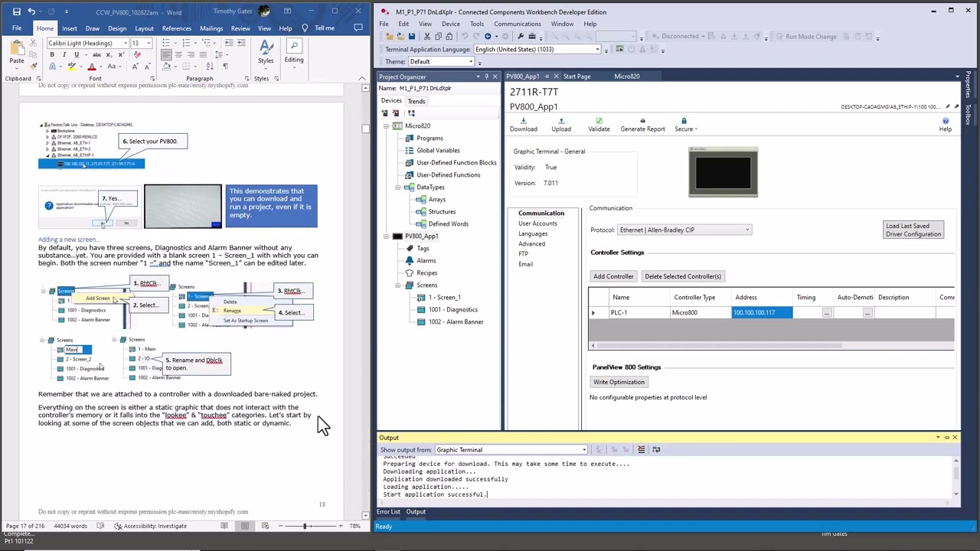Clear output window contents icon
The image size is (980, 551).
click(641, 450)
